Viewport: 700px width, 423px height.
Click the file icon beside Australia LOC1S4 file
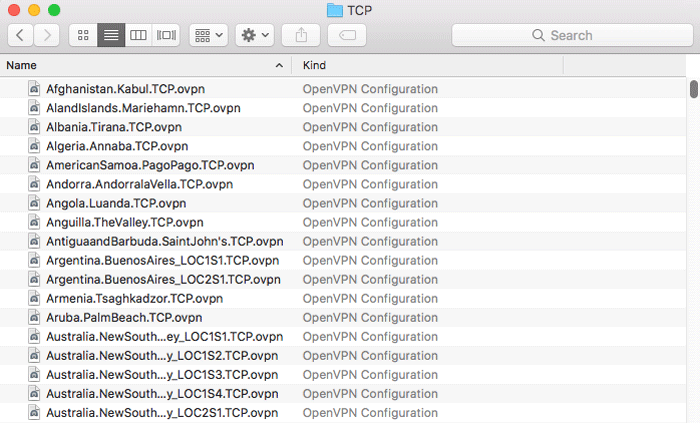tap(34, 394)
